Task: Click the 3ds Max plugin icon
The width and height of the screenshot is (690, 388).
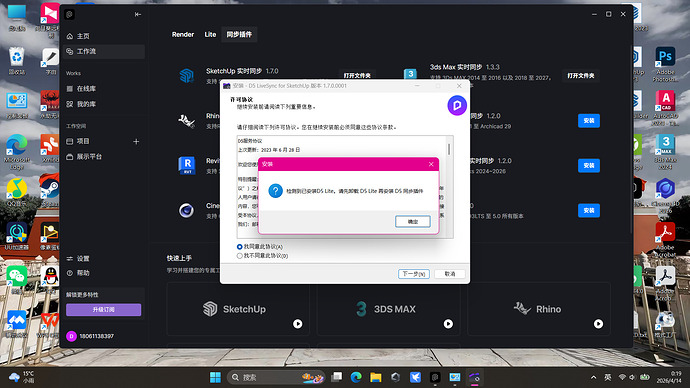Action: [410, 74]
